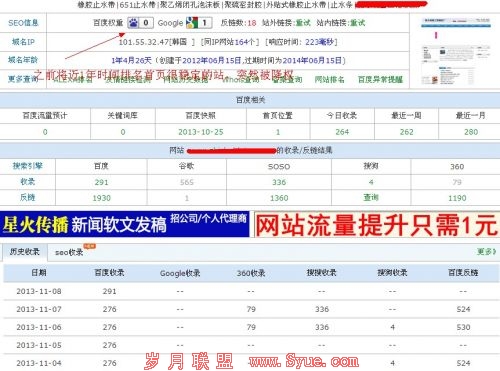The image size is (500, 371).
Task: Open the 更多» link
Action: (x=486, y=252)
